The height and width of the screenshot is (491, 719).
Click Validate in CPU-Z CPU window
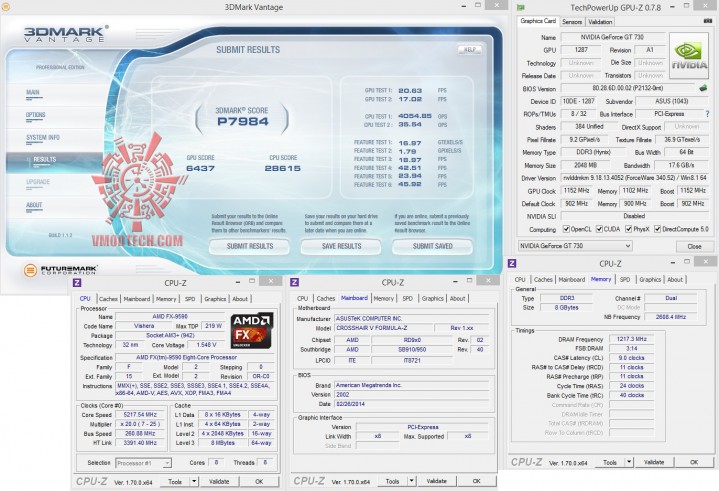point(219,481)
